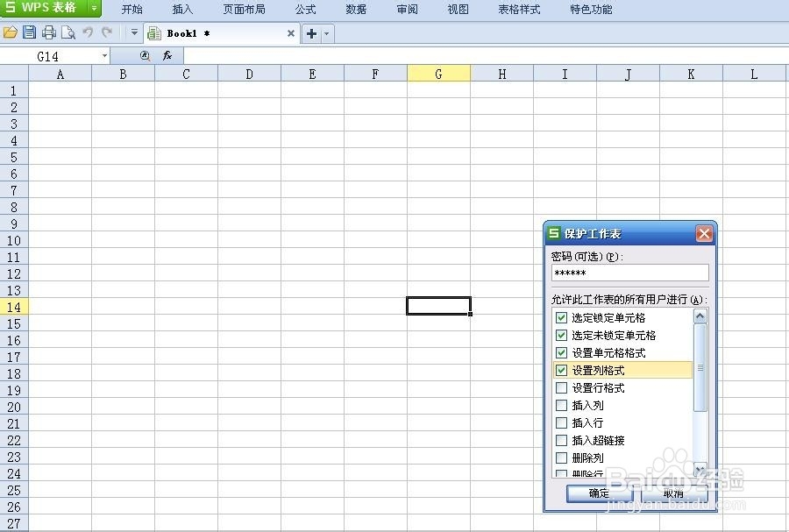Open Print Preview from the toolbar
789x532 pixels.
pos(68,32)
